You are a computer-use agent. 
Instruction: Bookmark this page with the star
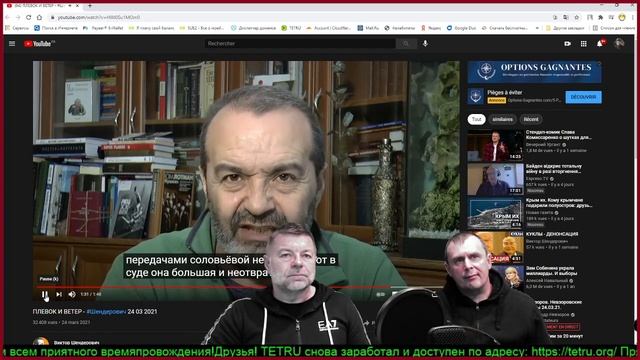pyautogui.click(x=577, y=17)
